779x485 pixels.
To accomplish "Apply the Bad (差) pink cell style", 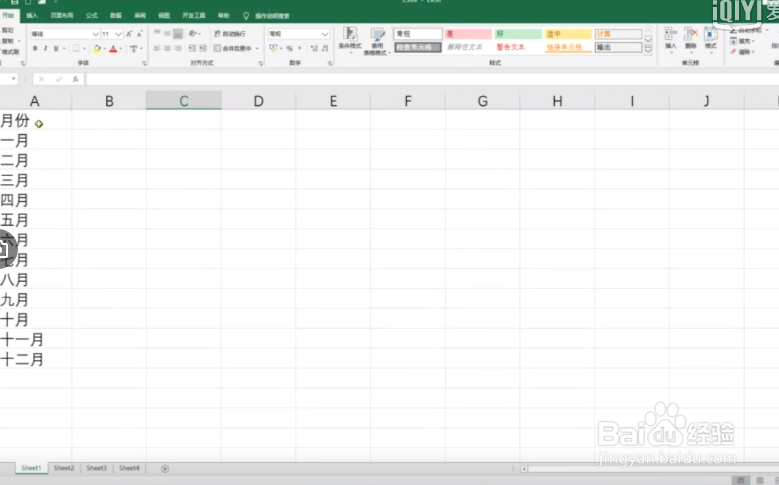I will [468, 34].
